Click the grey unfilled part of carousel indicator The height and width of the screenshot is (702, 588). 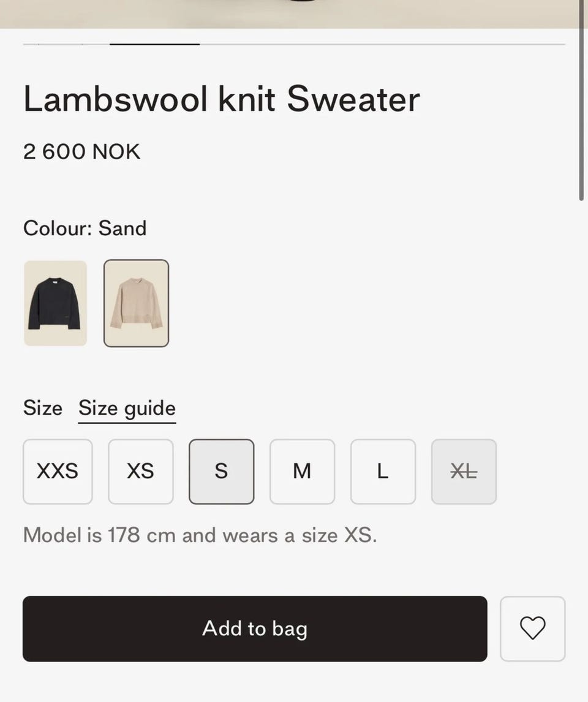click(383, 44)
